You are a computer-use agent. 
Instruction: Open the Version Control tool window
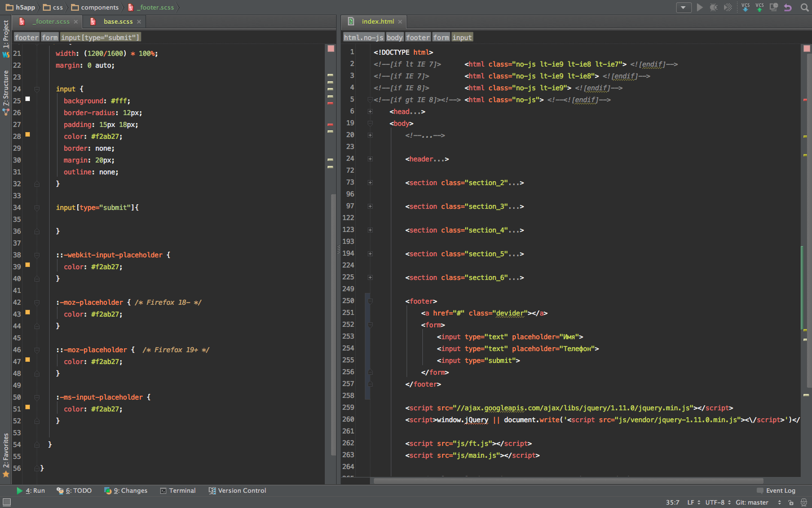[x=237, y=491]
